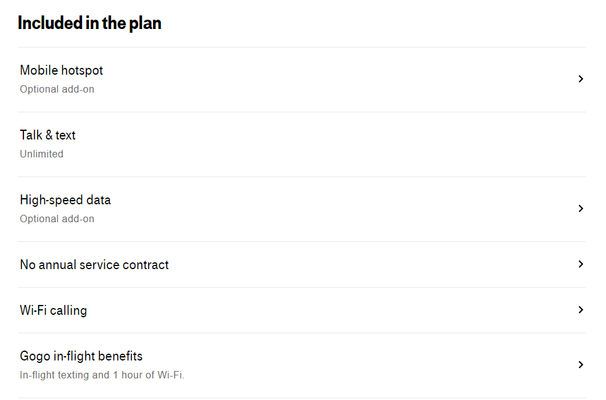Open the Mobile hotspot title
Image resolution: width=606 pixels, height=400 pixels.
(x=61, y=70)
